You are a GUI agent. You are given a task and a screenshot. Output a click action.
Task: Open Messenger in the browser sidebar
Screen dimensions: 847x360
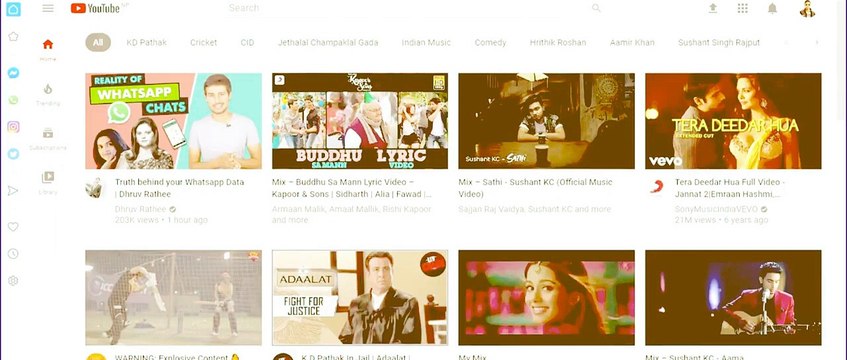14,72
